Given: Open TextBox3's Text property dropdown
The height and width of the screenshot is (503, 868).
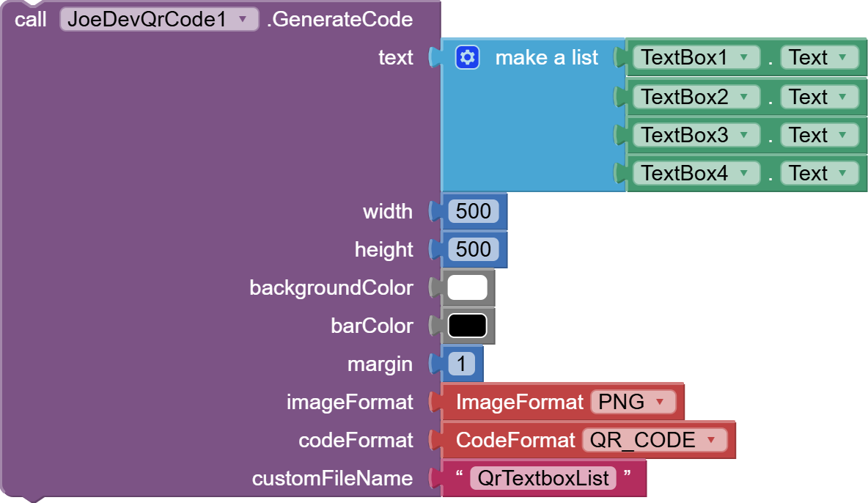Looking at the screenshot, I should click(x=818, y=135).
